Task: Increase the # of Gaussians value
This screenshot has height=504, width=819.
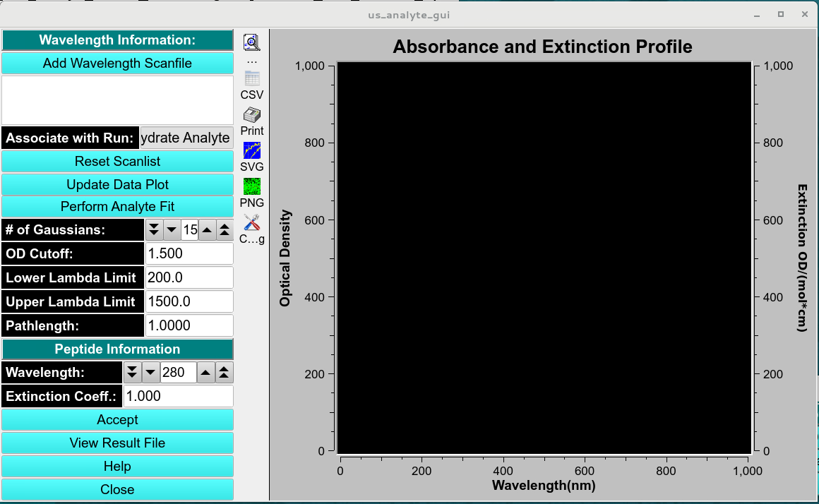Action: click(207, 229)
